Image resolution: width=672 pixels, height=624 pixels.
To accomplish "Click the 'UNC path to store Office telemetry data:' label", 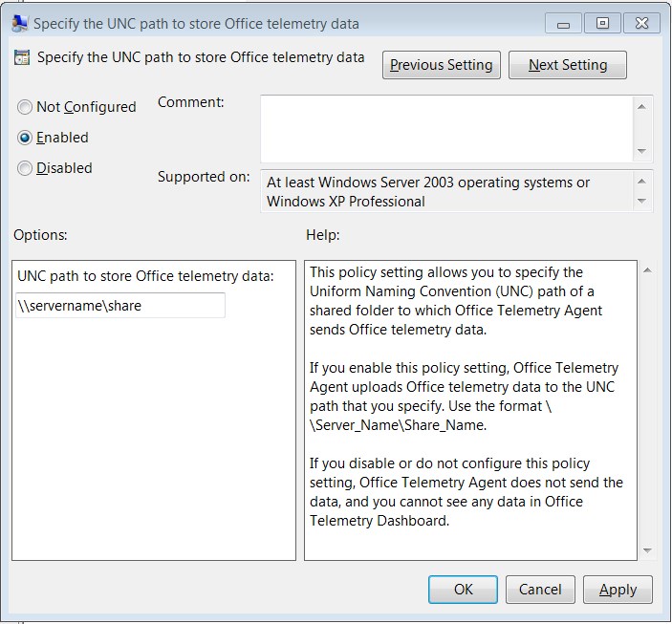I will coord(145,276).
